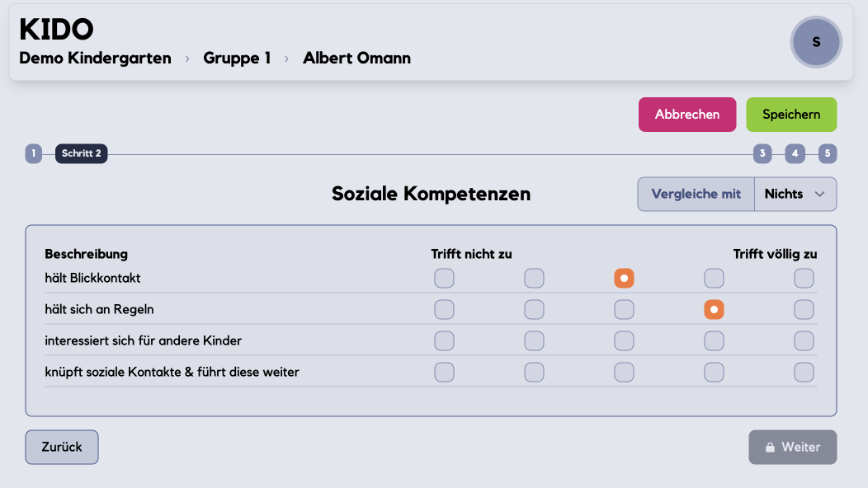Rate 'hält sich an Regeln' as Trifft völlig zu
The height and width of the screenshot is (488, 868).
pyautogui.click(x=804, y=309)
